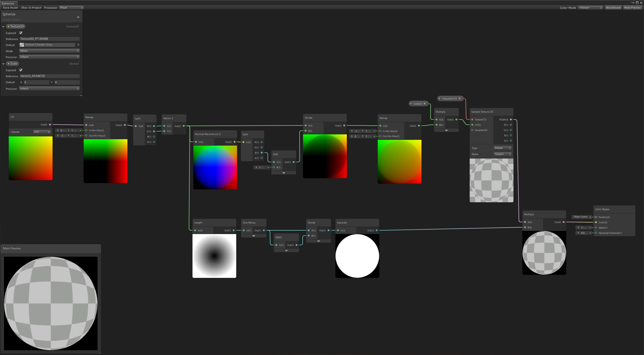Click the Save Asset button
The image size is (644, 355).
[10, 8]
